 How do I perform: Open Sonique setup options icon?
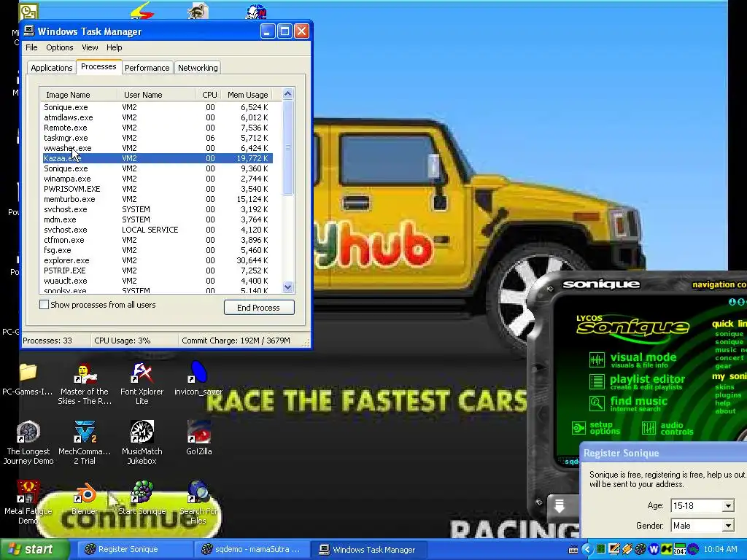tap(578, 427)
